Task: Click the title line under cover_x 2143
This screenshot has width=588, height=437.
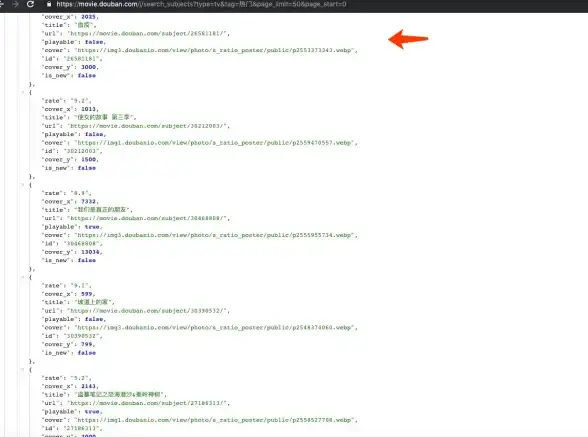Action: pos(104,395)
